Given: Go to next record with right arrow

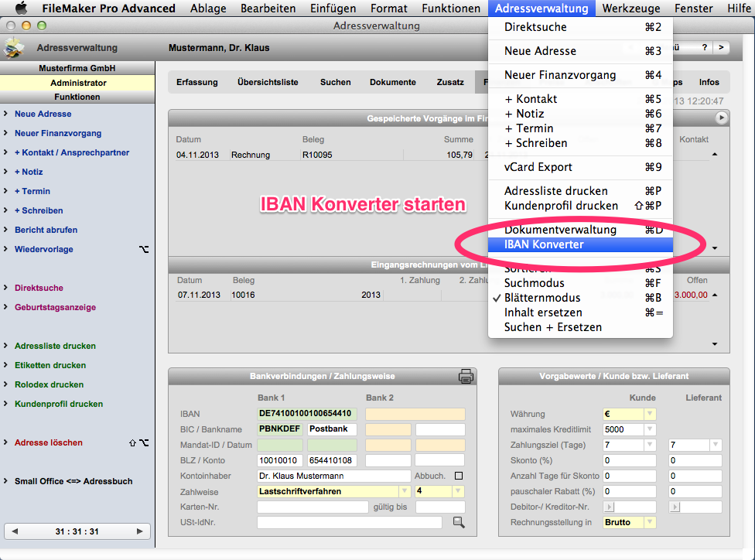Looking at the screenshot, I should point(139,531).
